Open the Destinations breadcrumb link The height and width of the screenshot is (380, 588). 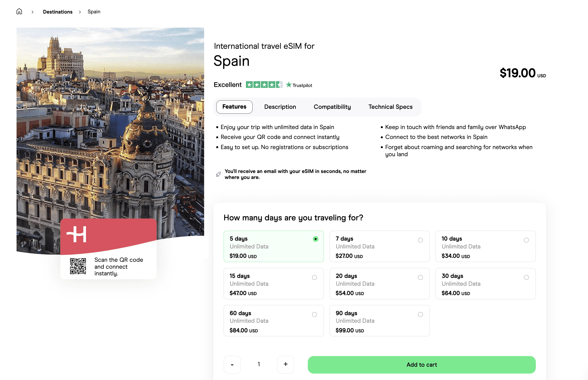57,12
